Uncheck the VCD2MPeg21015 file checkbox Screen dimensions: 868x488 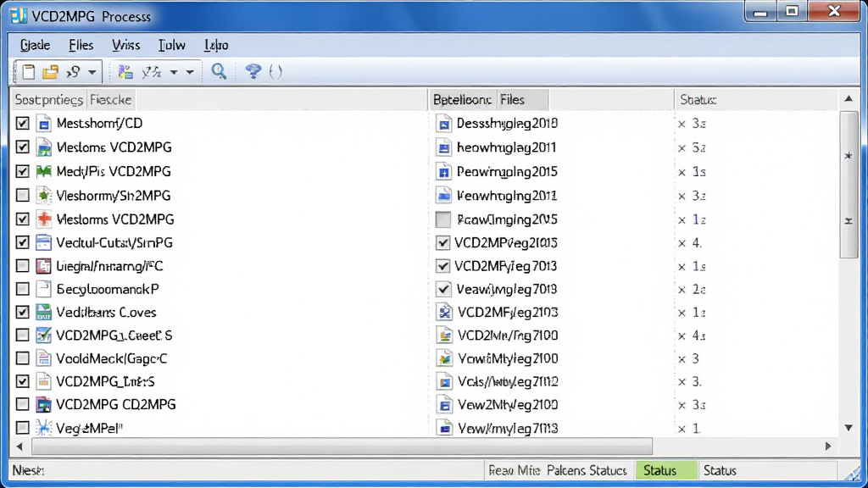pos(442,243)
